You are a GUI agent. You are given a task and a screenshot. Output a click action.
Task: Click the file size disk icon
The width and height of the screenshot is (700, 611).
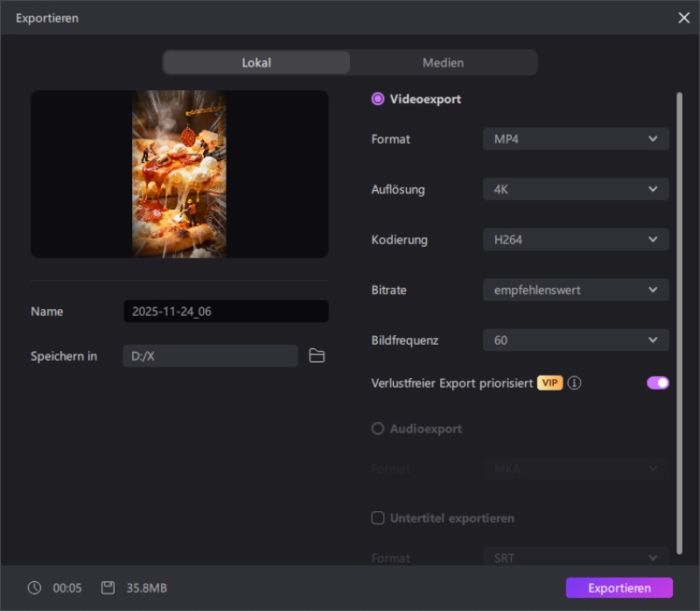coord(108,587)
